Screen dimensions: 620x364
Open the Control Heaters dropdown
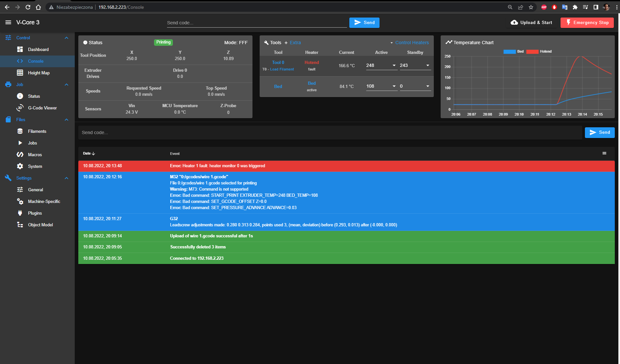click(409, 43)
